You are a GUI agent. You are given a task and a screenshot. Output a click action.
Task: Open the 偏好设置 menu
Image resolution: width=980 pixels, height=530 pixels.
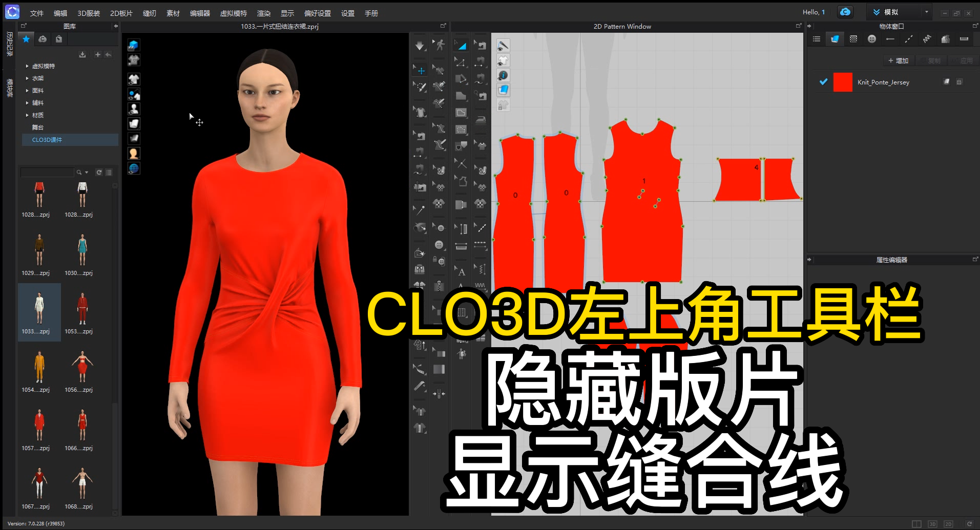tap(318, 13)
